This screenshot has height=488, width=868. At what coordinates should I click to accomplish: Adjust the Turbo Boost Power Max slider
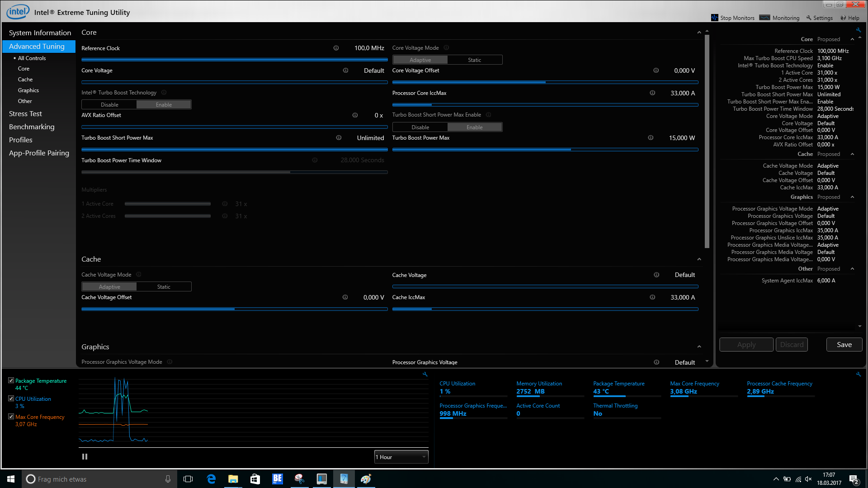tap(571, 150)
